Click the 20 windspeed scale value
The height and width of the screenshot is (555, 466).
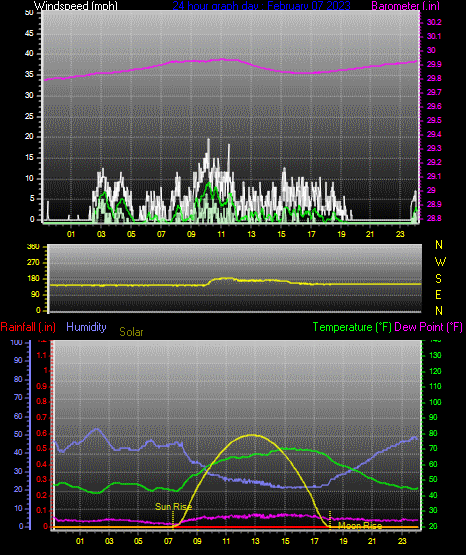pos(29,137)
